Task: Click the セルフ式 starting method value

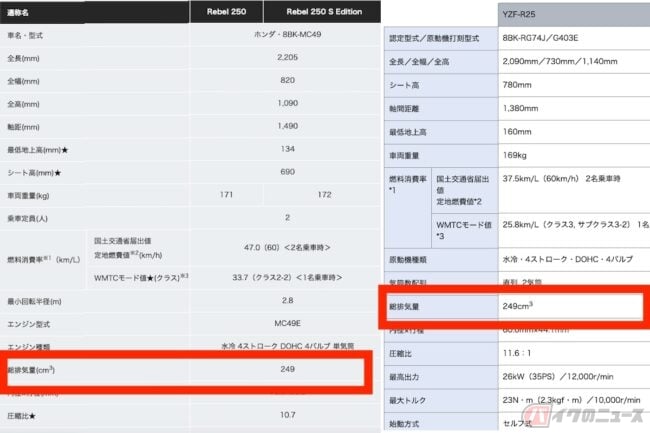Action: tap(517, 423)
